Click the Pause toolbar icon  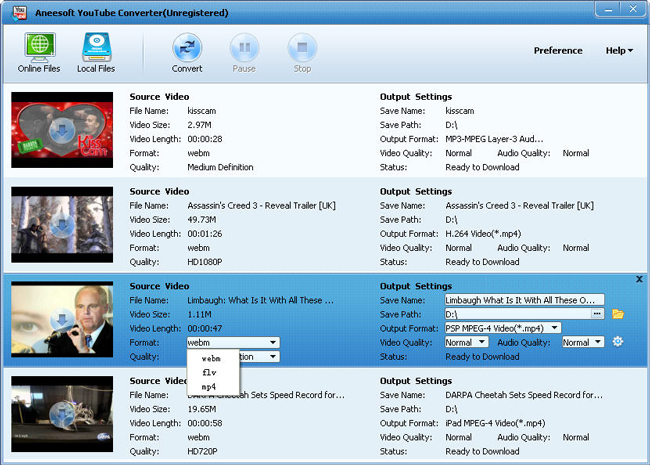[x=244, y=53]
